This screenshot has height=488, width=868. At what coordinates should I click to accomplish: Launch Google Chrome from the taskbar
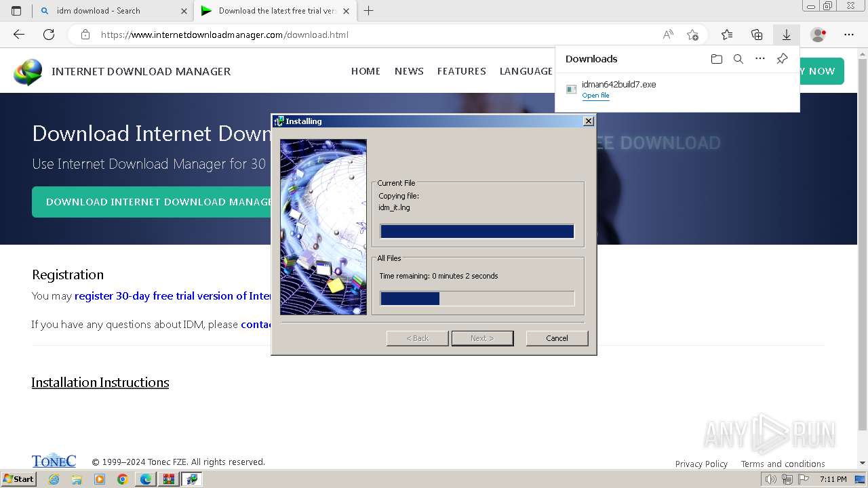123,479
